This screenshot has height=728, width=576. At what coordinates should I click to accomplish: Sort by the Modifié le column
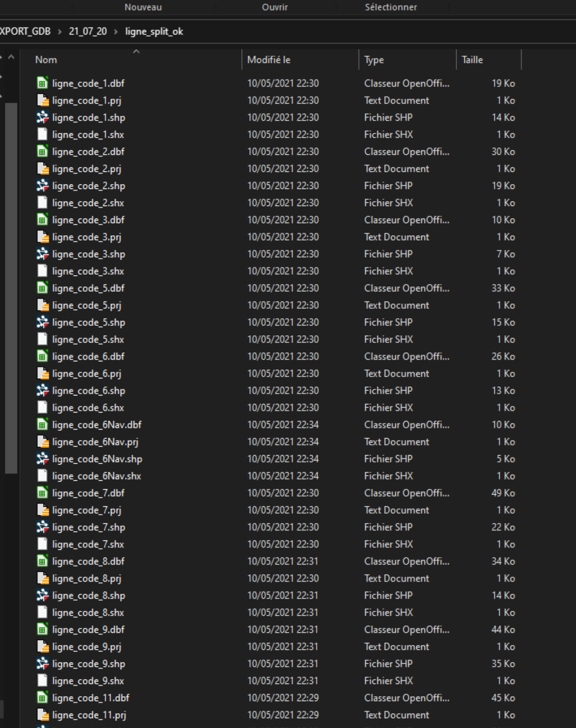[269, 60]
